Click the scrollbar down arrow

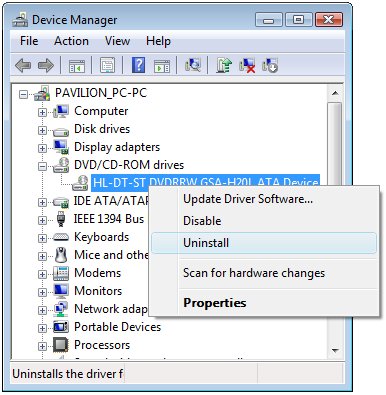[x=335, y=350]
